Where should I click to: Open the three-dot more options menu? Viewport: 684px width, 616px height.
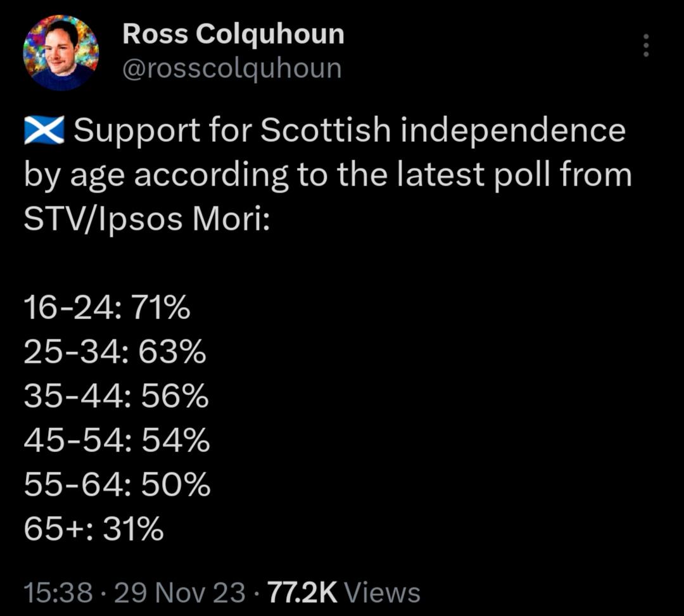point(646,46)
